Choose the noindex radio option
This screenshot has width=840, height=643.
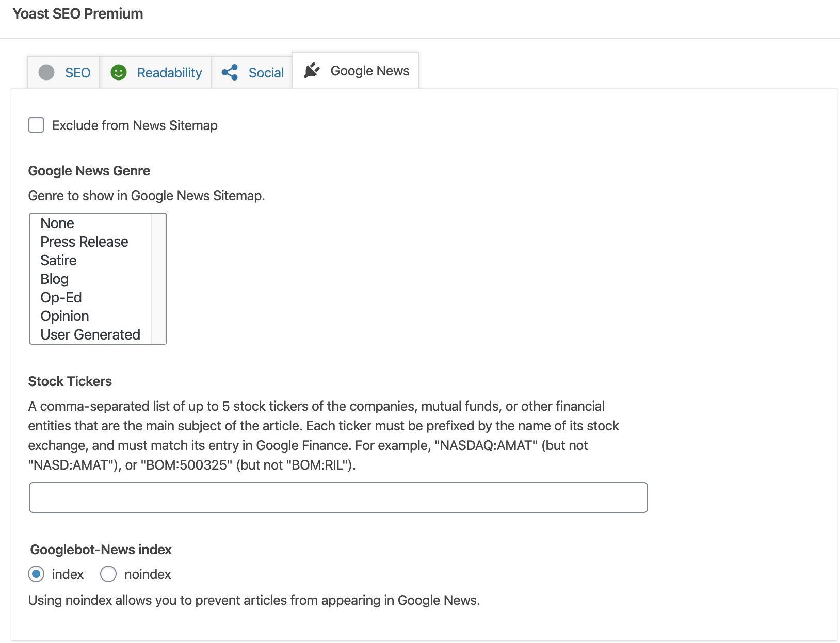point(108,574)
